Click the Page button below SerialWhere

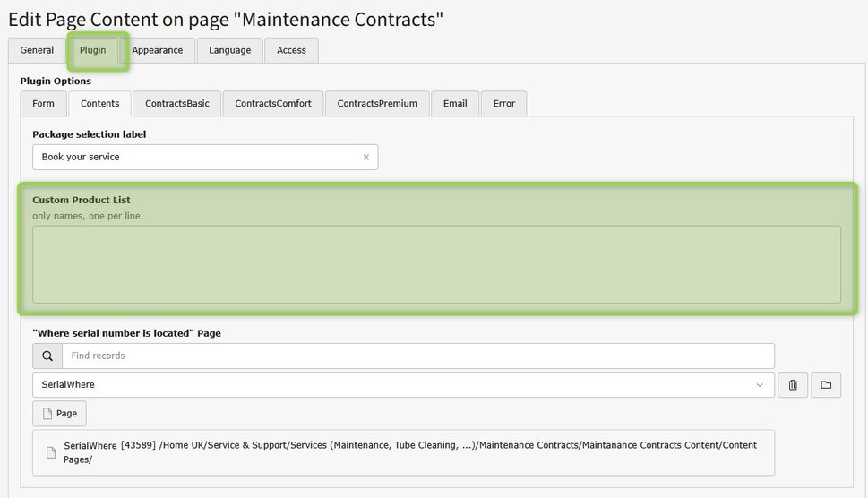pyautogui.click(x=59, y=414)
